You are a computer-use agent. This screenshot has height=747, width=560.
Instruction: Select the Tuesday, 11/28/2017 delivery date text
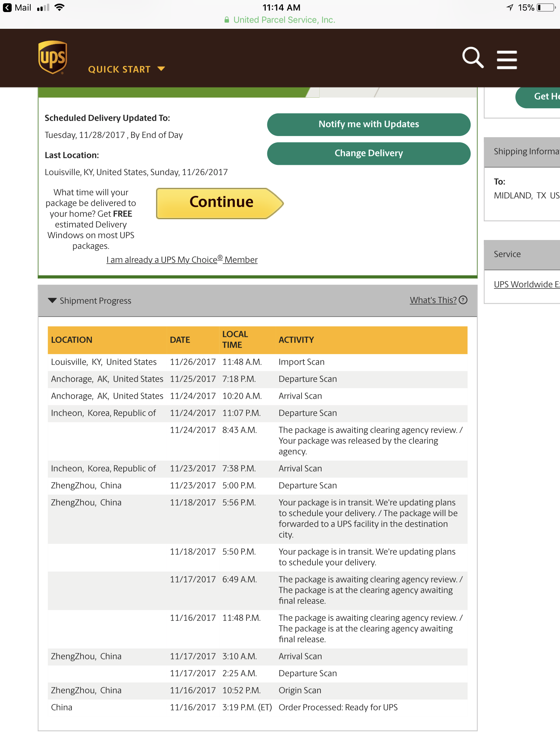pyautogui.click(x=114, y=135)
